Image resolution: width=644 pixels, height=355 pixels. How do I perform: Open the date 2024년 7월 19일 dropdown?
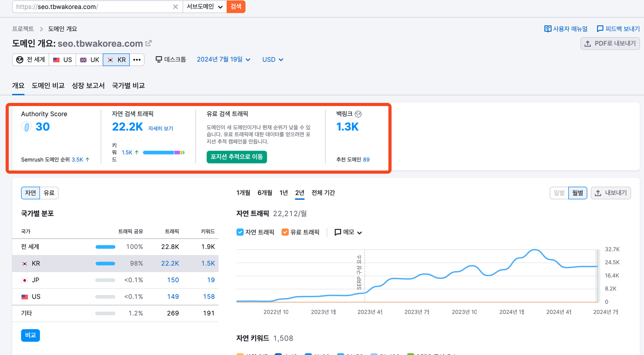(x=223, y=59)
